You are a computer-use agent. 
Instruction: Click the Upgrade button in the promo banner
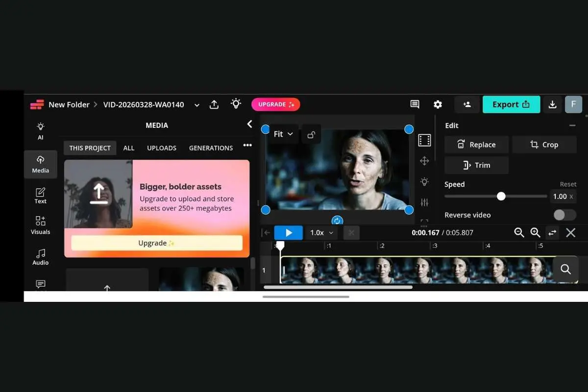coord(156,243)
